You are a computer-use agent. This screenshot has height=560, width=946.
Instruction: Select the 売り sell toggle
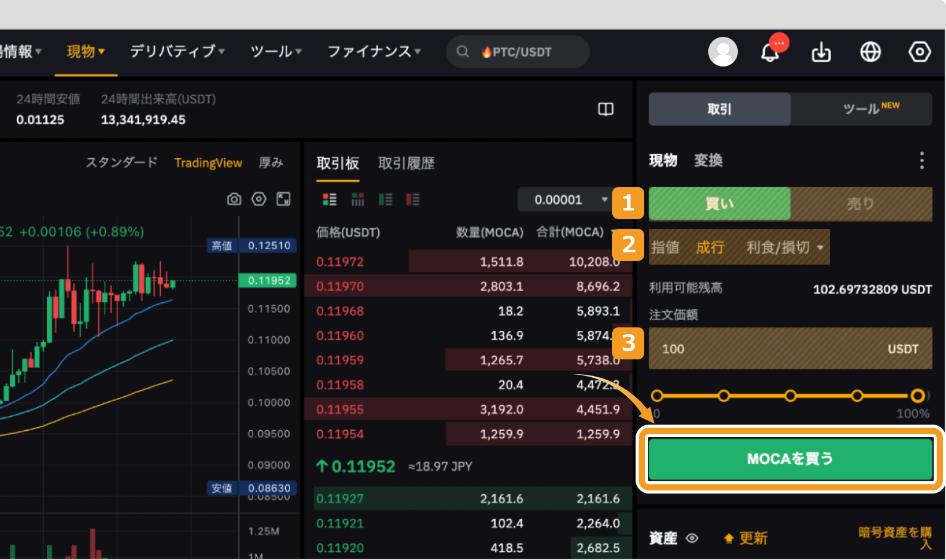[861, 204]
